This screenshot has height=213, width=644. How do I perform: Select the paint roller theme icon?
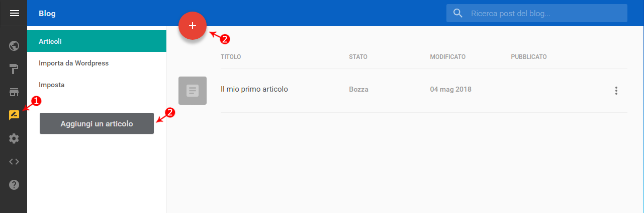[x=14, y=69]
